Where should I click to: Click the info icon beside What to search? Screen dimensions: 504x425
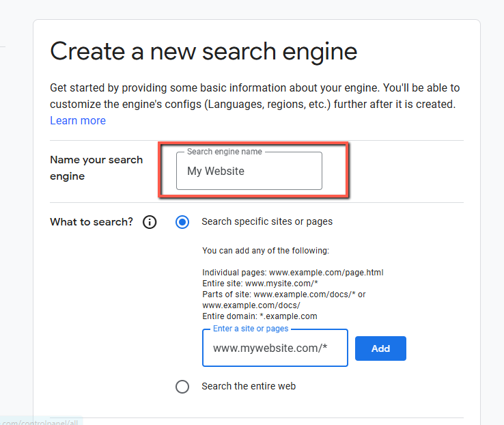pyautogui.click(x=150, y=222)
